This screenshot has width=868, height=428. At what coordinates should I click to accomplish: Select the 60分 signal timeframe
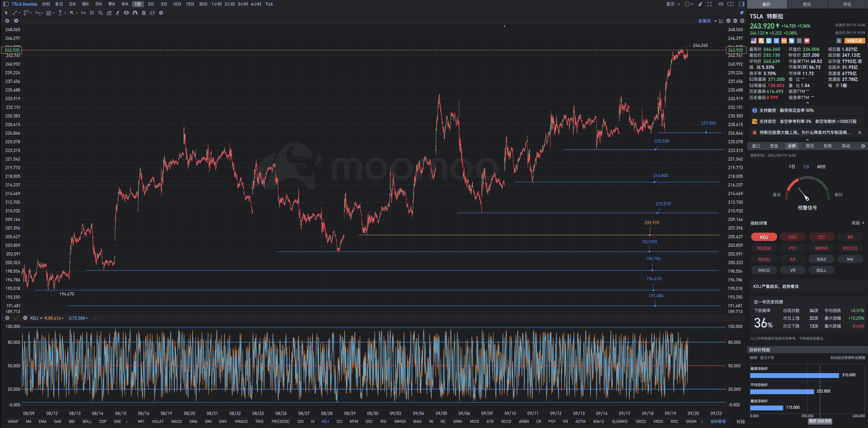[822, 167]
